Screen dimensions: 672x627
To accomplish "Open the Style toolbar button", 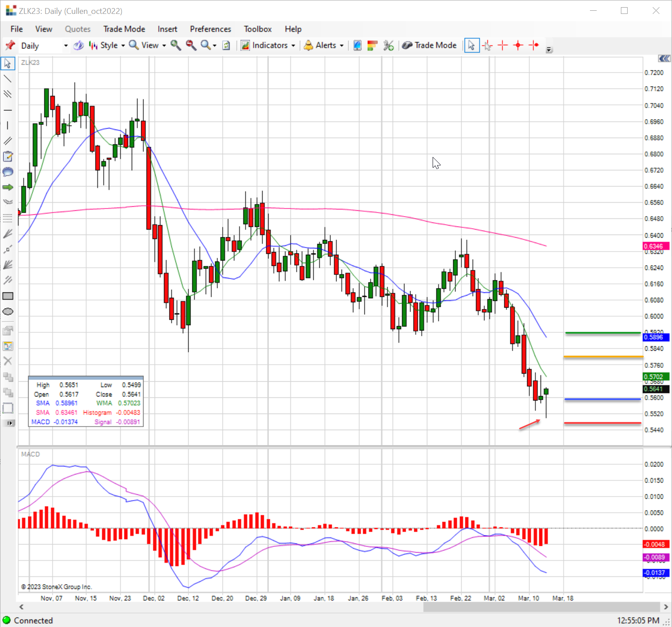I will click(107, 45).
